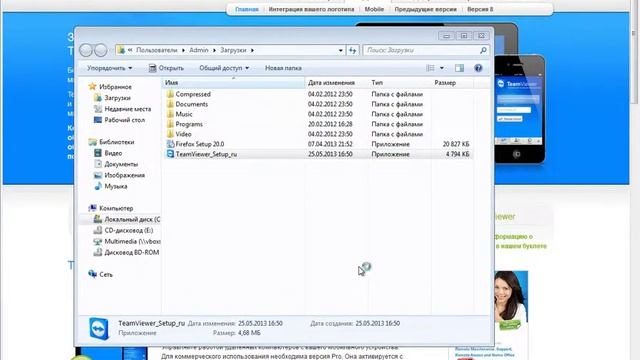Image resolution: width=640 pixels, height=360 pixels.
Task: Click the Новая папка toolbar button
Action: coord(283,68)
